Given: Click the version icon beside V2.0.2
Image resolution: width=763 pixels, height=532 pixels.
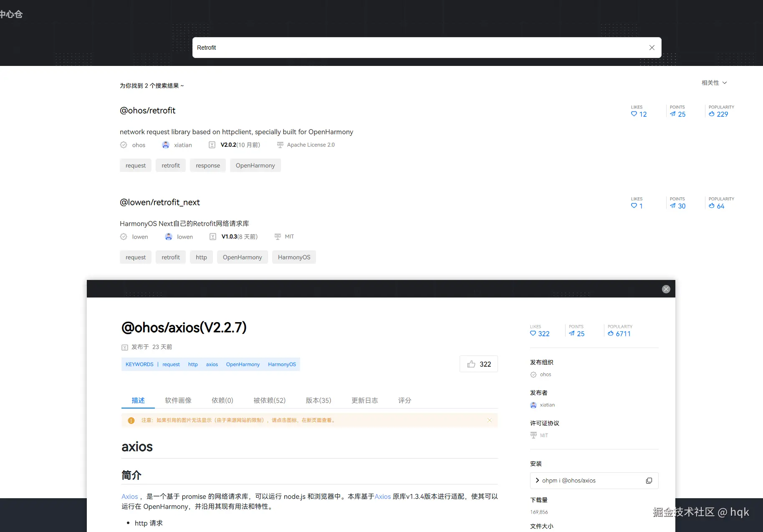Looking at the screenshot, I should tap(212, 145).
